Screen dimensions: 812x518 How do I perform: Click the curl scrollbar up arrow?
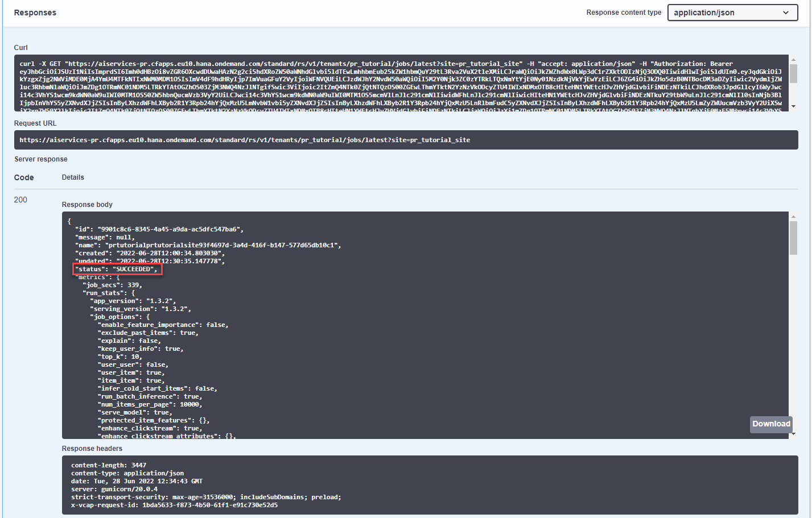(x=793, y=59)
